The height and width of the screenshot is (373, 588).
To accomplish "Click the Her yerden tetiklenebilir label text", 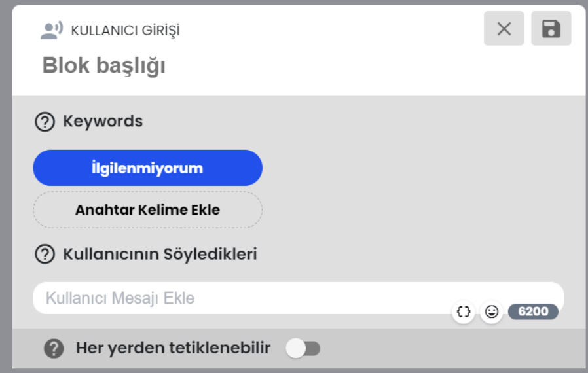I will coord(174,348).
